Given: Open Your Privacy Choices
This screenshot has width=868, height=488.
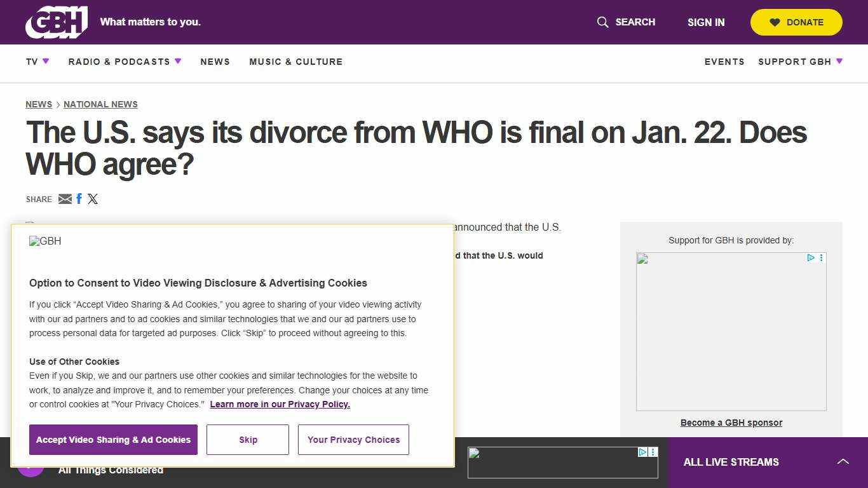Looking at the screenshot, I should pyautogui.click(x=353, y=439).
